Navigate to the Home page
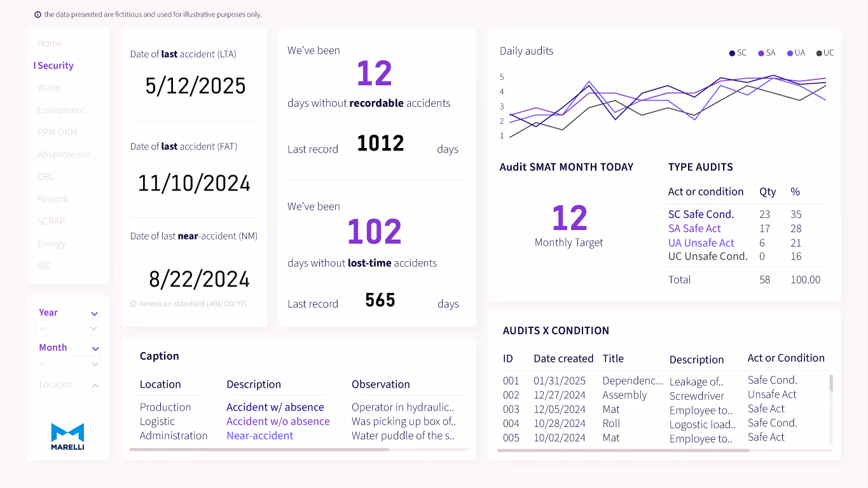868x488 pixels. pos(49,43)
